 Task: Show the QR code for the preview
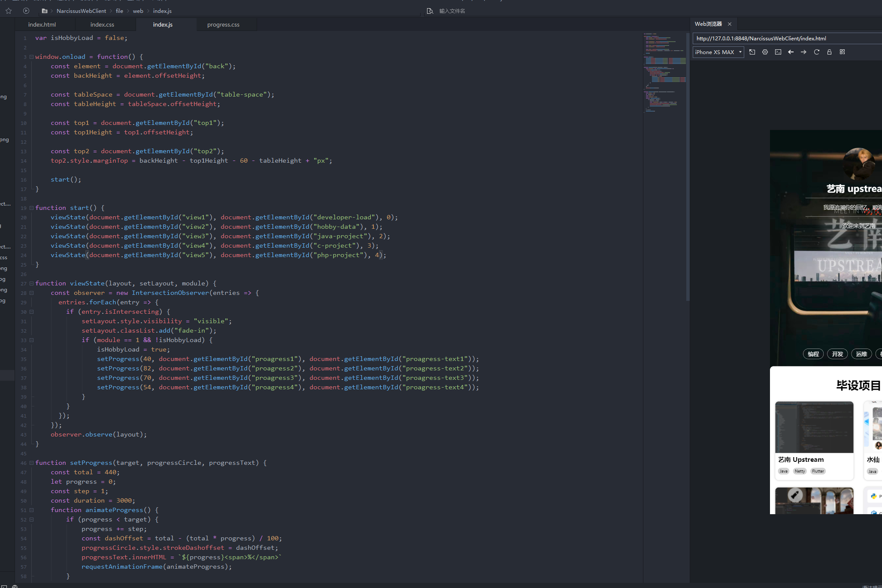pyautogui.click(x=842, y=52)
